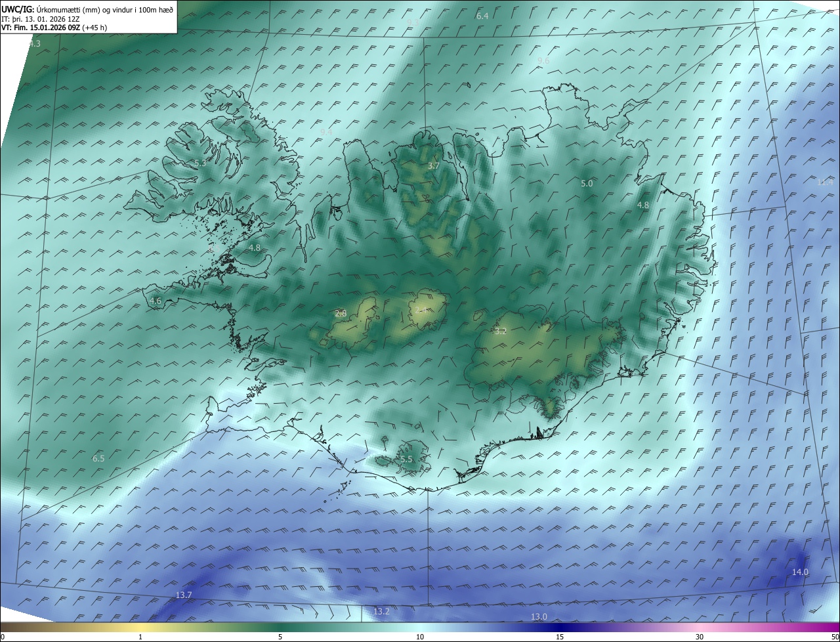Click the 0 tick on the color scale
The height and width of the screenshot is (642, 840).
(x=2, y=637)
